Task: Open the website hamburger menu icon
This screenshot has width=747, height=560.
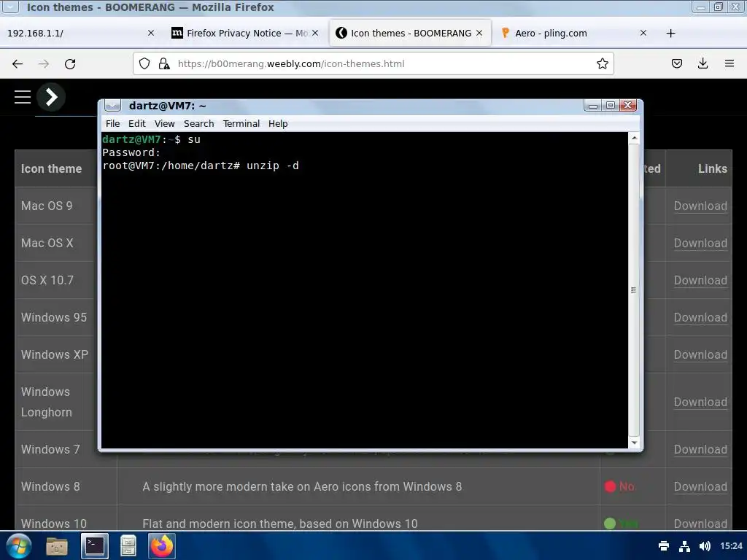Action: tap(23, 97)
